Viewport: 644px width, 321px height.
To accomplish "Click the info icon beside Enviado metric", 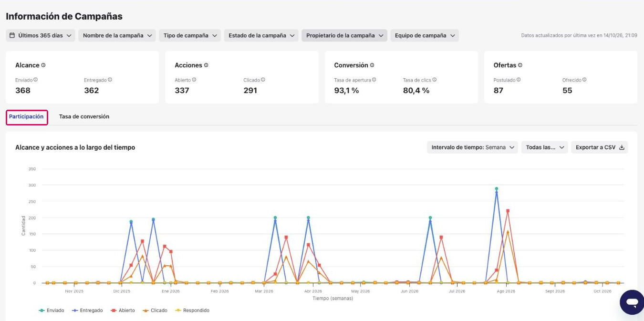I will pyautogui.click(x=36, y=80).
